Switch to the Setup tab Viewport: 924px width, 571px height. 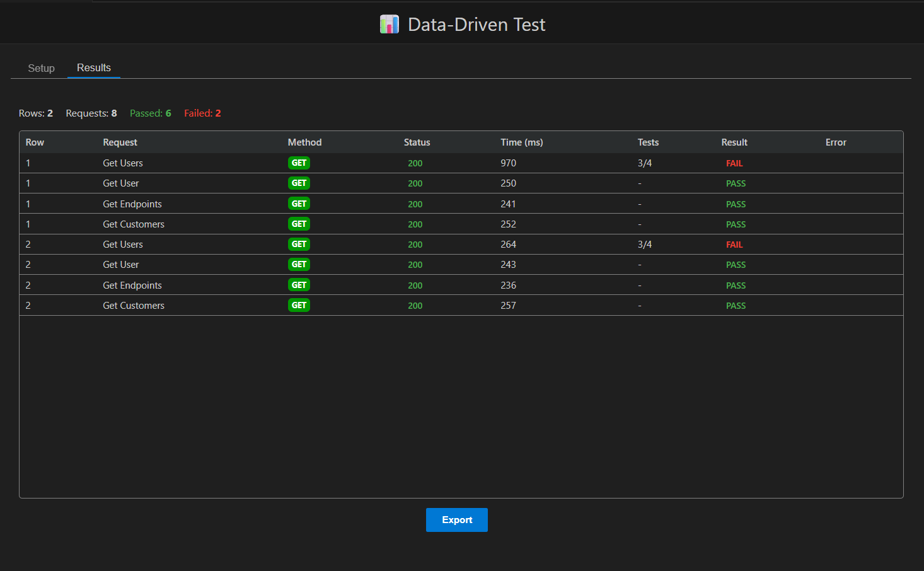[x=42, y=68]
